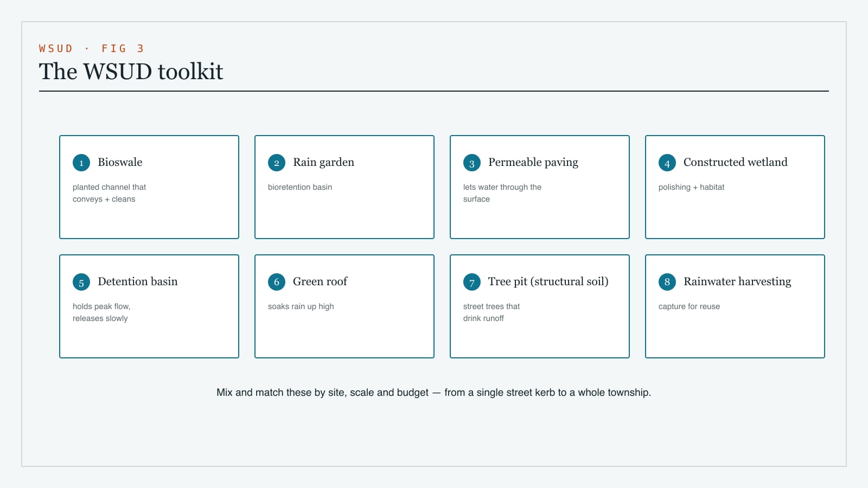
Task: Select the 'bioretention basin' description text
Action: tap(300, 187)
